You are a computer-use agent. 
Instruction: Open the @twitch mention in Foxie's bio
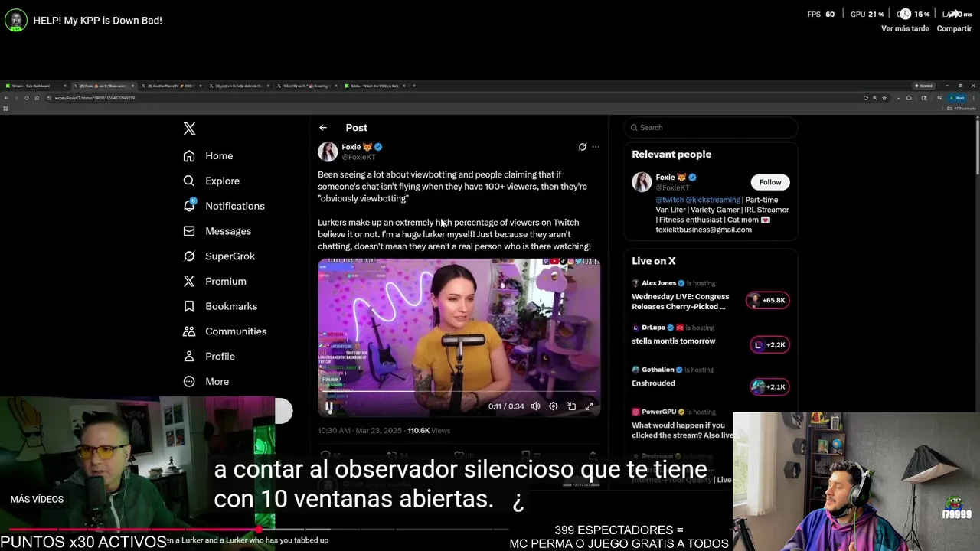(669, 200)
